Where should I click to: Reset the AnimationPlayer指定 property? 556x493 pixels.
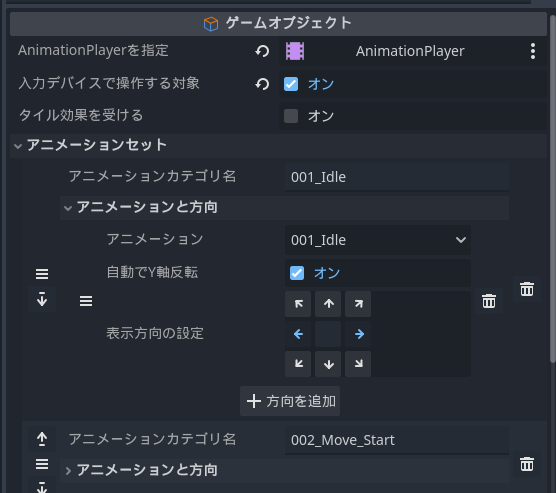(x=262, y=51)
